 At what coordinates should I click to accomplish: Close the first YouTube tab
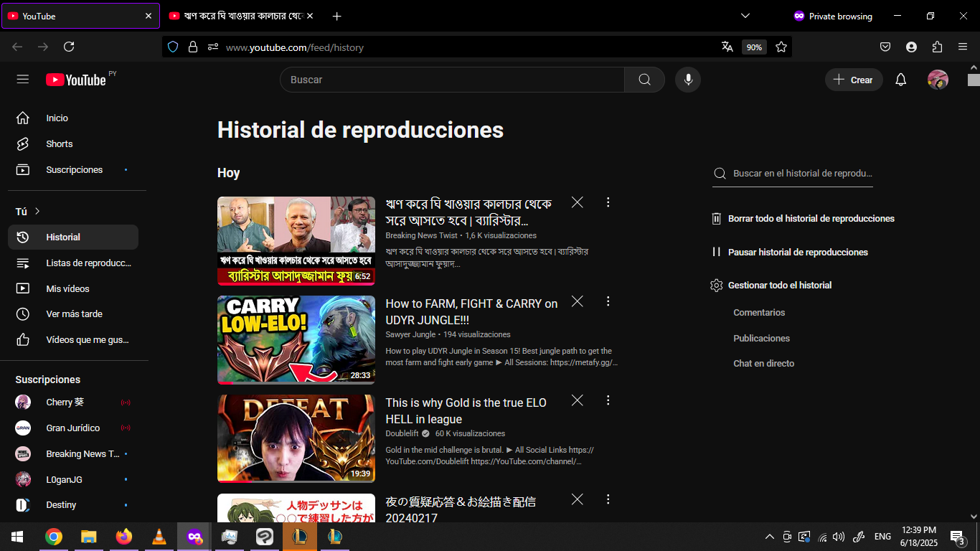point(149,16)
